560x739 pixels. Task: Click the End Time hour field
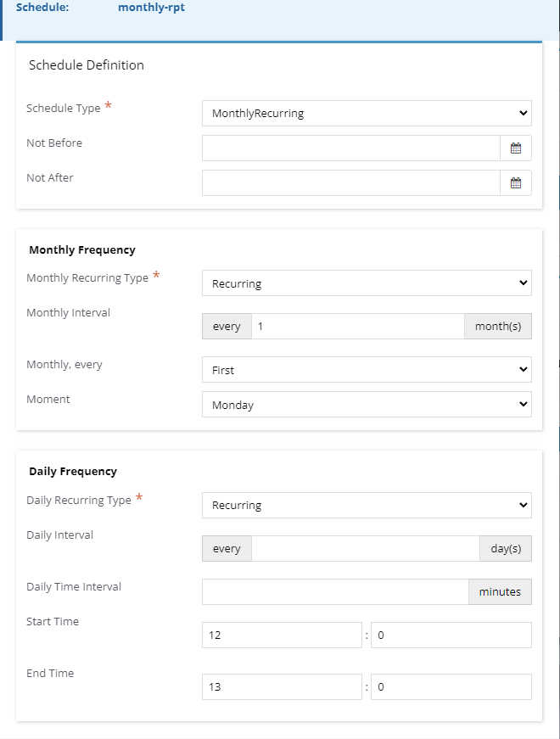tap(282, 687)
